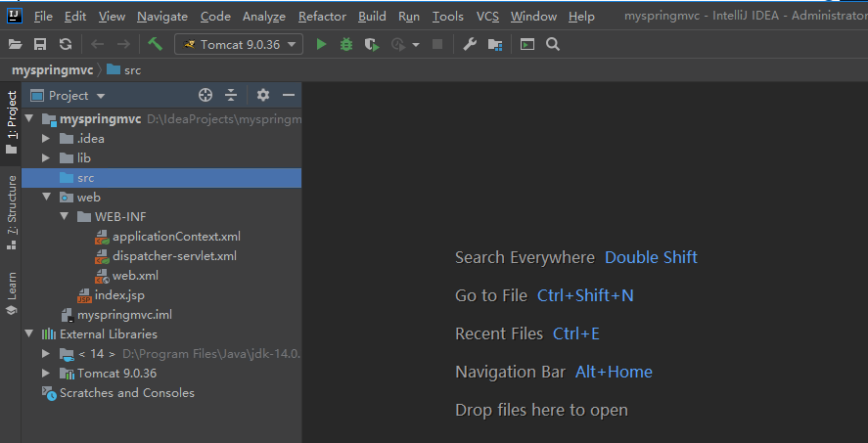Open the View menu
Image resolution: width=868 pixels, height=443 pixels.
tap(112, 17)
